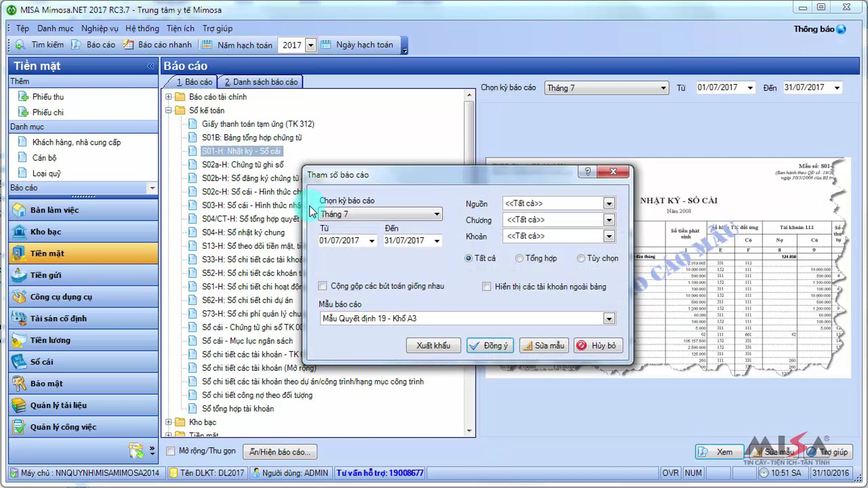This screenshot has width=868, height=488.
Task: Check Hiển thị các tài khoản ngoài bảng
Action: 487,287
